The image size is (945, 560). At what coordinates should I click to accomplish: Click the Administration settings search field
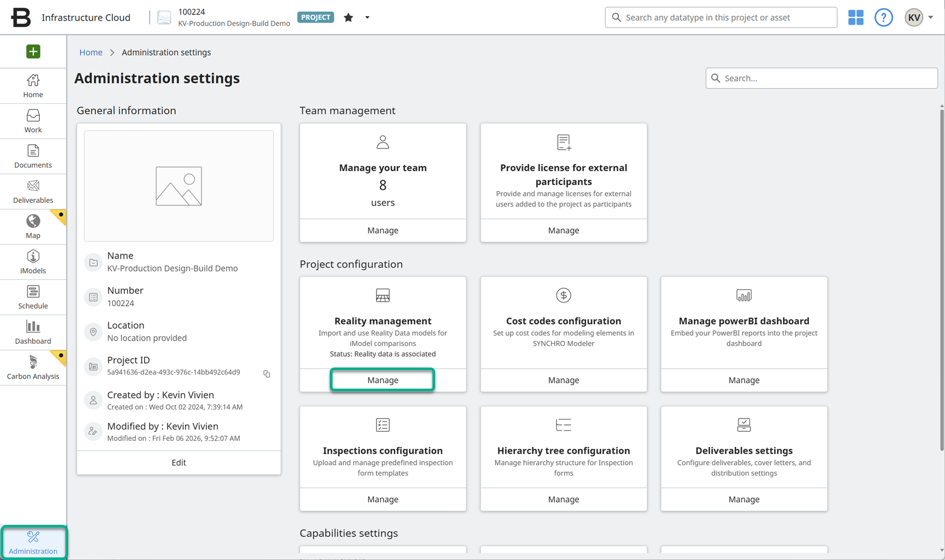pos(821,78)
